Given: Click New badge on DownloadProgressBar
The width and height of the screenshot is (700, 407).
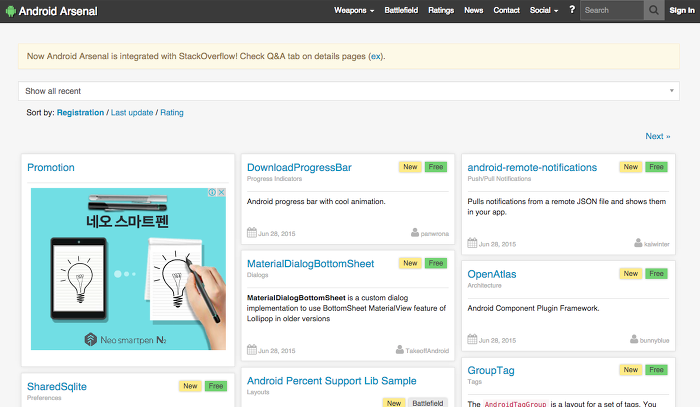Looking at the screenshot, I should 410,167.
